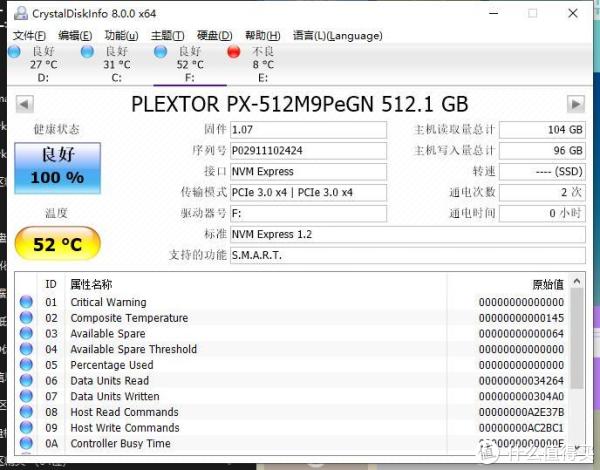Viewport: 600px width, 470px height.
Task: Click status orb of Controller Busy Time row
Action: (26, 443)
